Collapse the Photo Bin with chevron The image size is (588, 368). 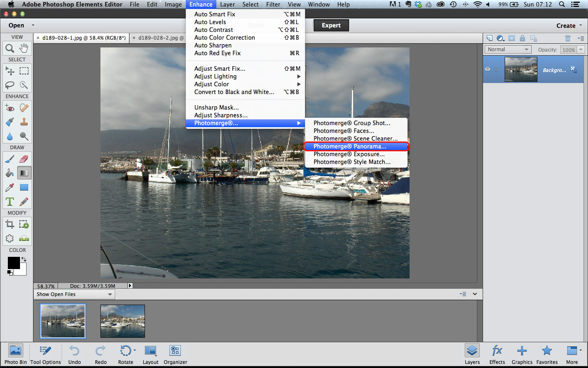(x=475, y=294)
